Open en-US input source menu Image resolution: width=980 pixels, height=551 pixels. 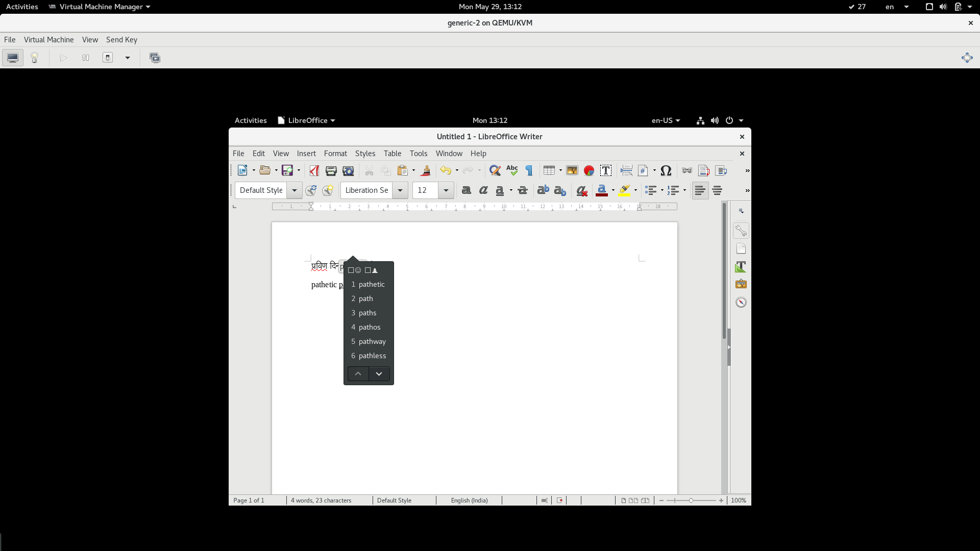(x=666, y=120)
